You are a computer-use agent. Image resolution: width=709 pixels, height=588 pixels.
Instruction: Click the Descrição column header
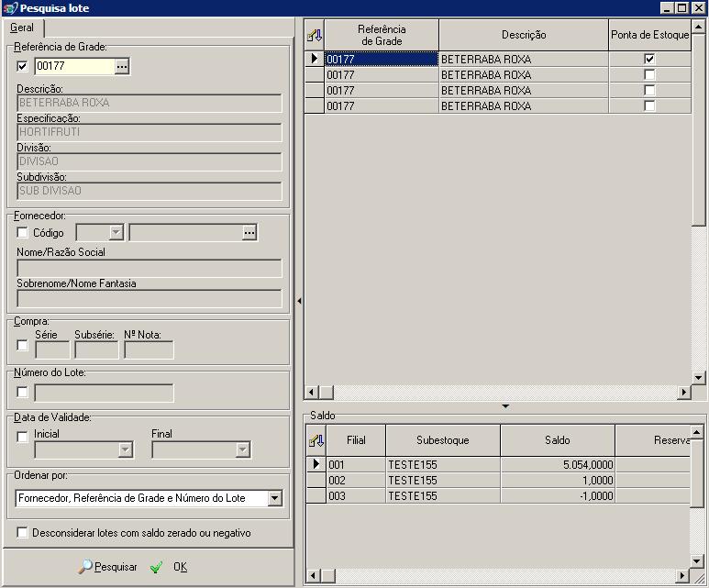pyautogui.click(x=524, y=35)
